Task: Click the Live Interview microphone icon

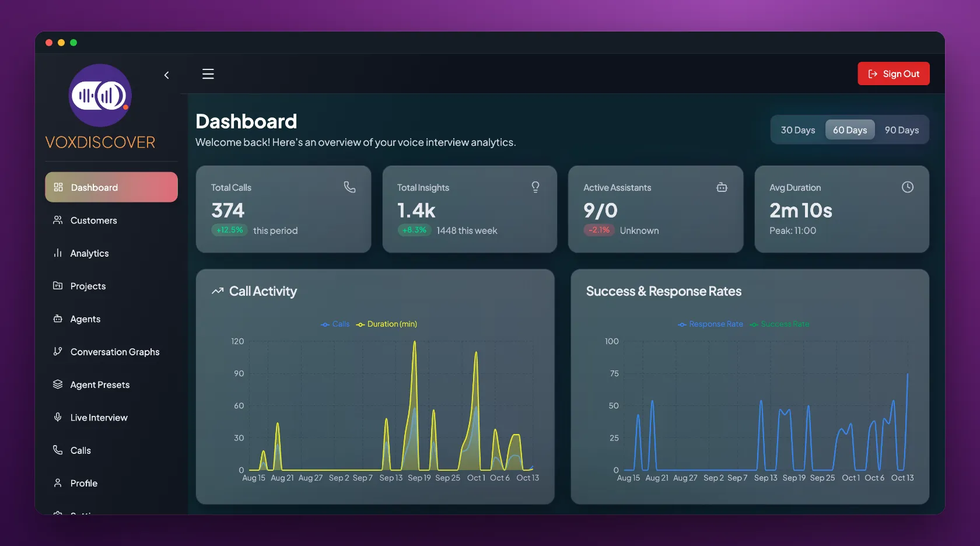Action: click(58, 417)
